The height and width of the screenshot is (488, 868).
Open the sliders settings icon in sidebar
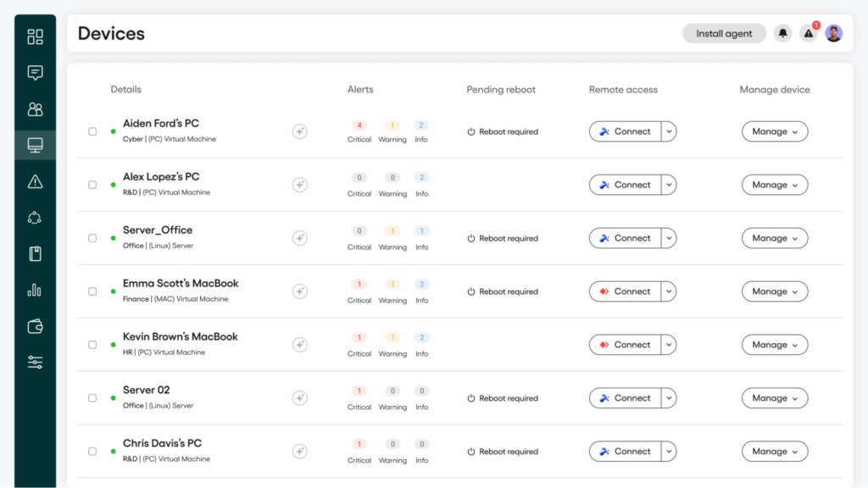click(35, 363)
